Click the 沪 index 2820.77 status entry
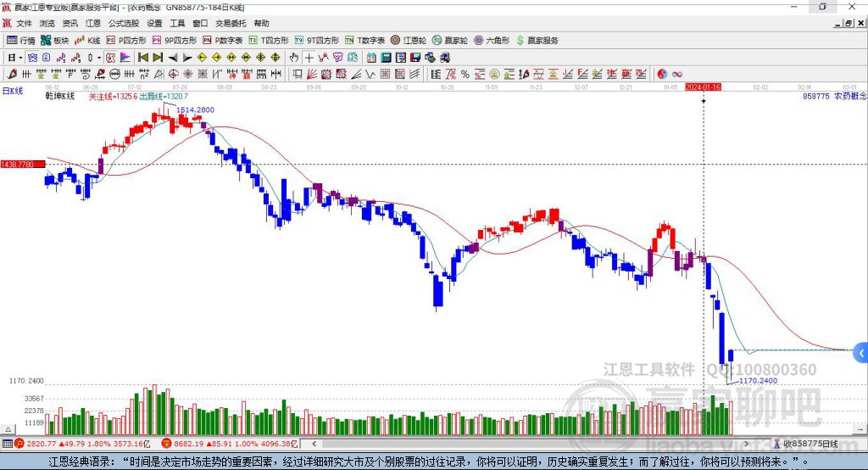Screen dimensions: 868x470 (82, 444)
